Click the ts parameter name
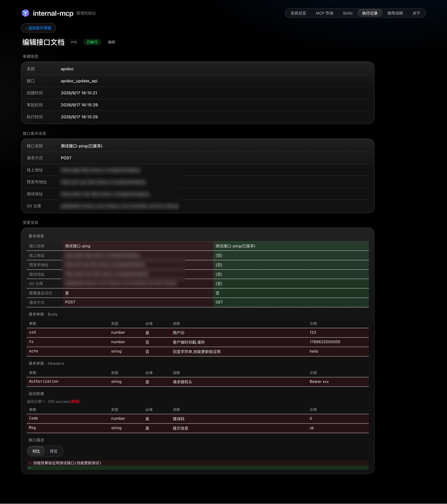Viewport: 447px width, 504px height. (x=31, y=342)
